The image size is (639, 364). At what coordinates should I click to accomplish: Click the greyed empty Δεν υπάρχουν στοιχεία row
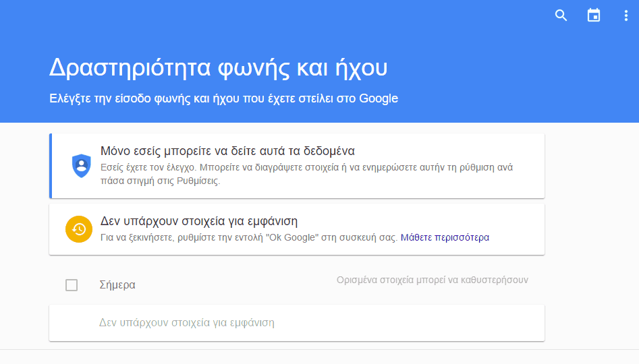point(297,323)
